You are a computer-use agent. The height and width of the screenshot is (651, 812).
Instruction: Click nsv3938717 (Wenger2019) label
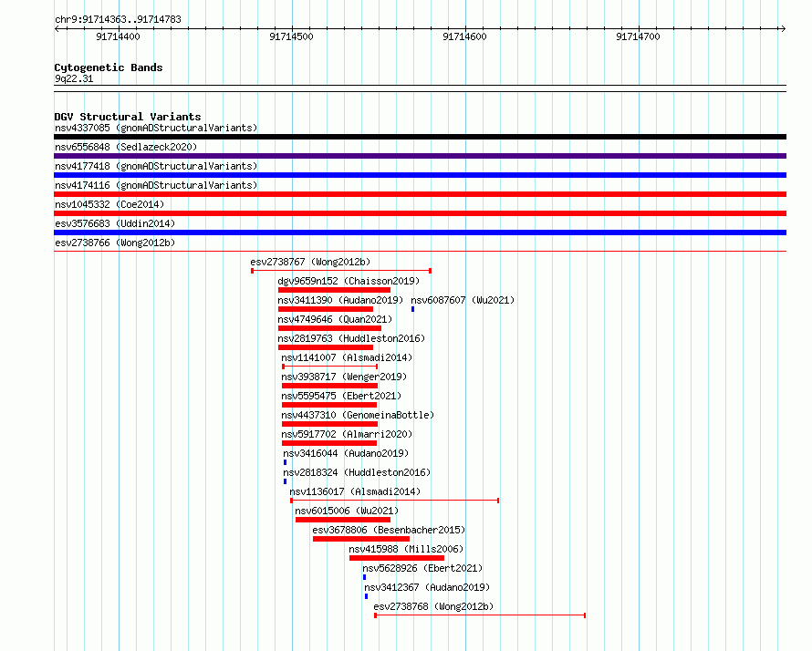(344, 377)
